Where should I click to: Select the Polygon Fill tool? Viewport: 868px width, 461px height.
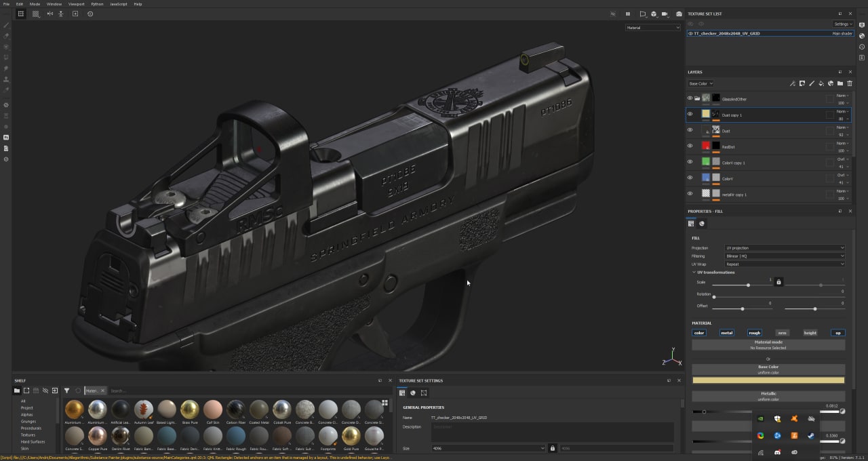(6, 58)
